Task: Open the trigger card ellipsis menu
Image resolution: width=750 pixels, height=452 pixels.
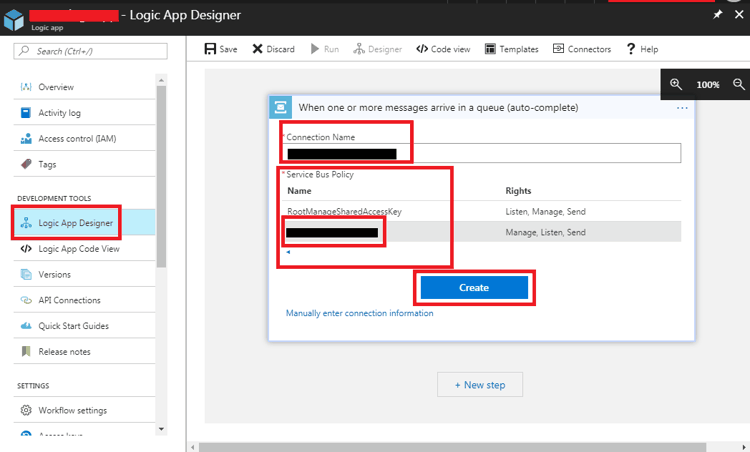Action: click(x=682, y=107)
